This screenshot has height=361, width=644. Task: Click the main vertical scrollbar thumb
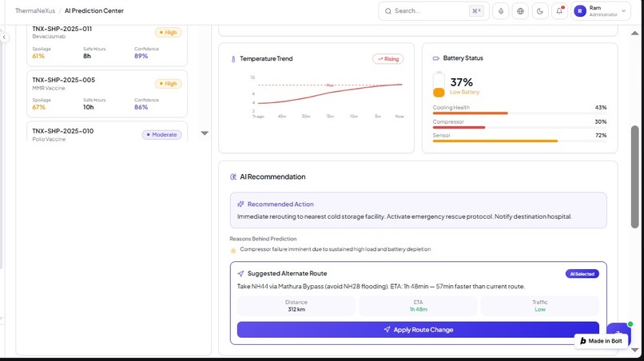tap(634, 177)
